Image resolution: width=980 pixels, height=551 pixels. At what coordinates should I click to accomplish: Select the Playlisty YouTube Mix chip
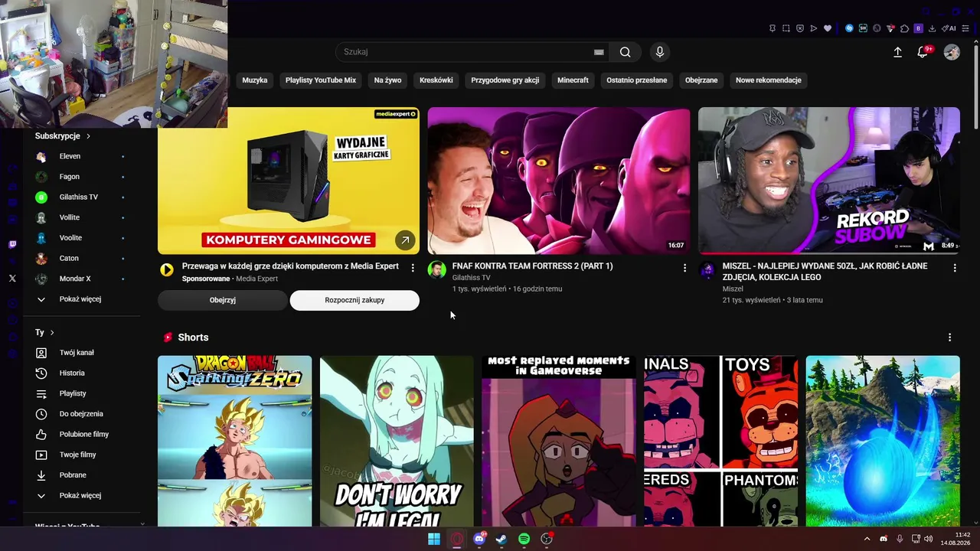pos(321,80)
